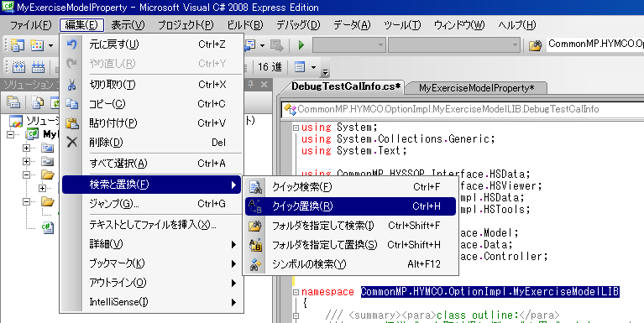Close the Solution Explorer panel
Image resolution: width=644 pixels, height=323 pixels.
[x=264, y=84]
